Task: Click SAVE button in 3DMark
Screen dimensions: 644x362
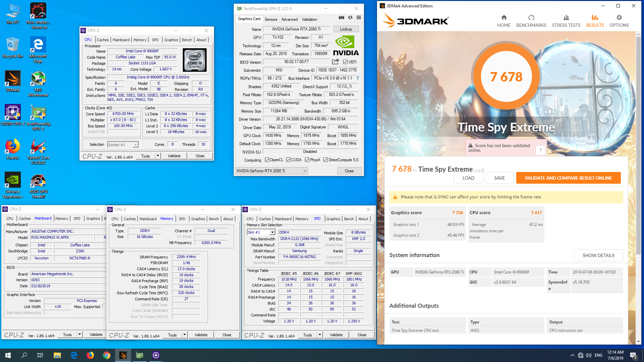Action: point(499,178)
